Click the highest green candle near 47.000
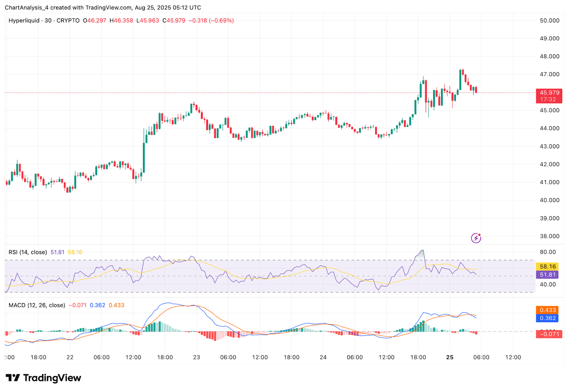Viewport: 569px width, 392px height. (460, 80)
